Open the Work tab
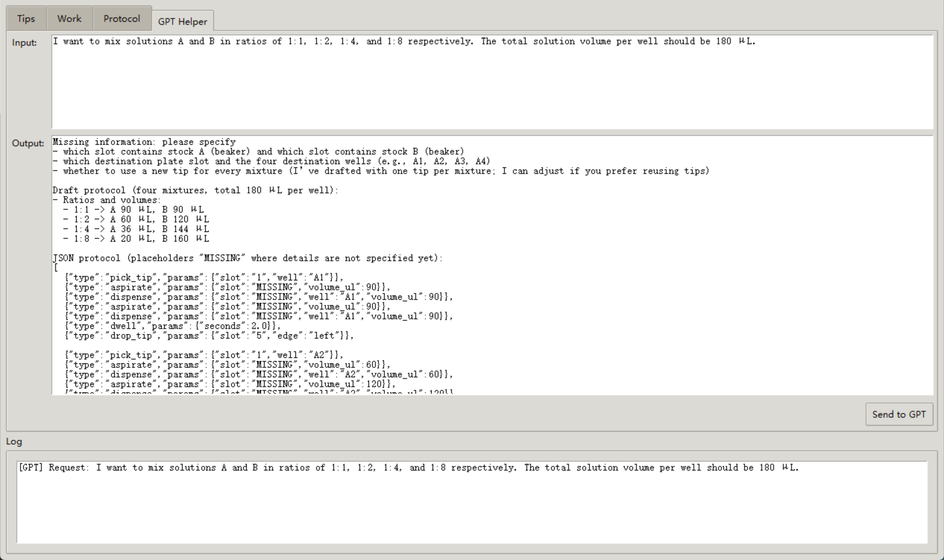Screen dimensions: 944x560 [69, 19]
